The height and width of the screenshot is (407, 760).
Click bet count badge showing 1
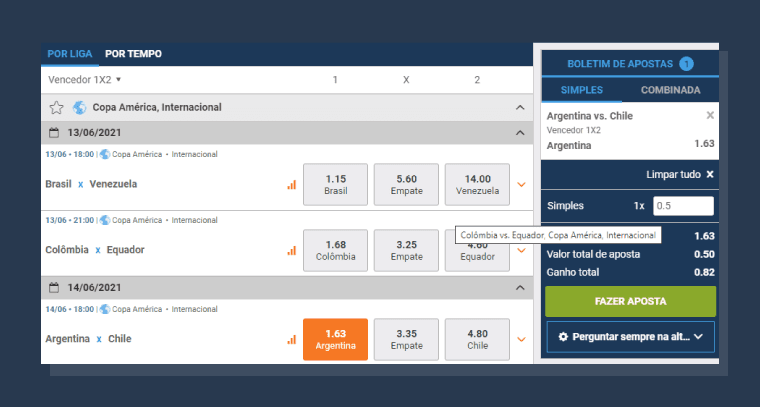click(686, 64)
